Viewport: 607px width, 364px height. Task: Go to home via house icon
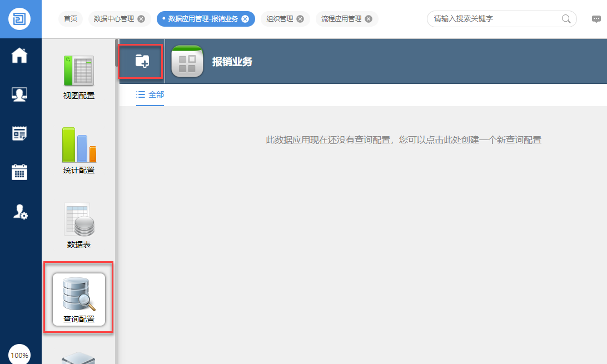pos(20,56)
